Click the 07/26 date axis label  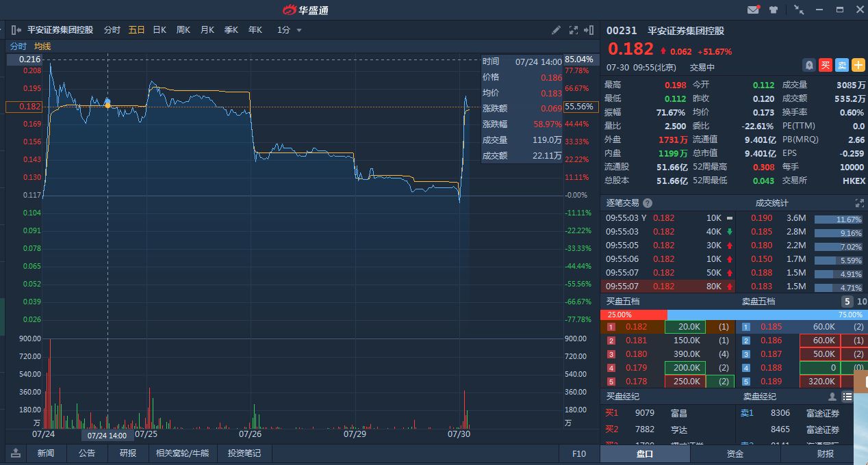point(250,434)
